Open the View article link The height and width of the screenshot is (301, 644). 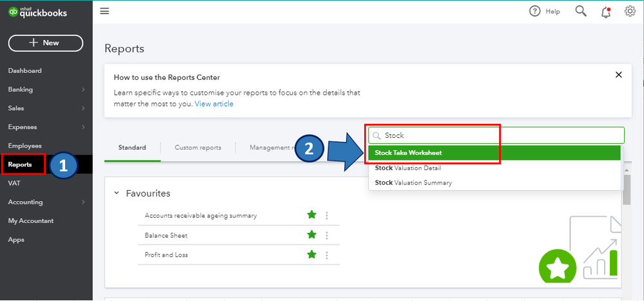point(214,104)
